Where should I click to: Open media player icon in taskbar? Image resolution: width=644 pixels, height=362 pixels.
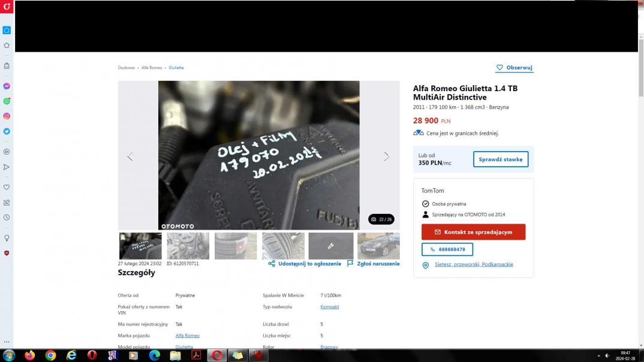pos(133,355)
